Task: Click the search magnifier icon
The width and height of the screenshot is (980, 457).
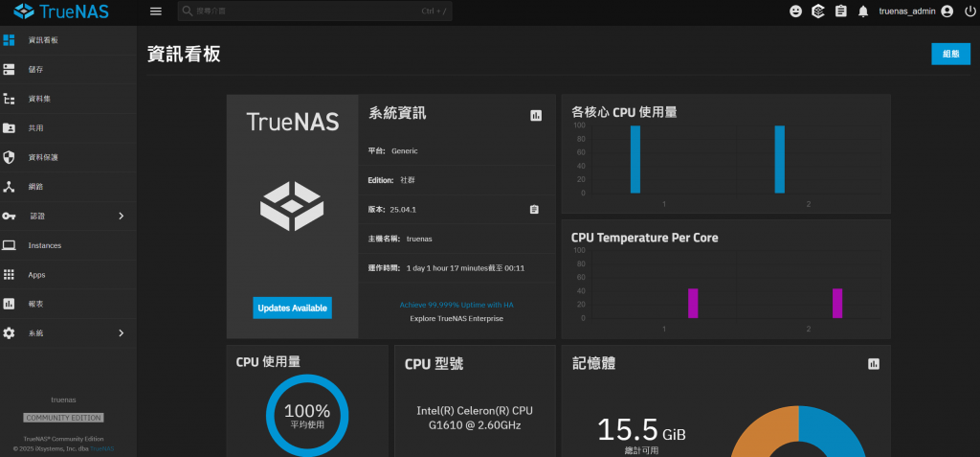Action: coord(187,11)
